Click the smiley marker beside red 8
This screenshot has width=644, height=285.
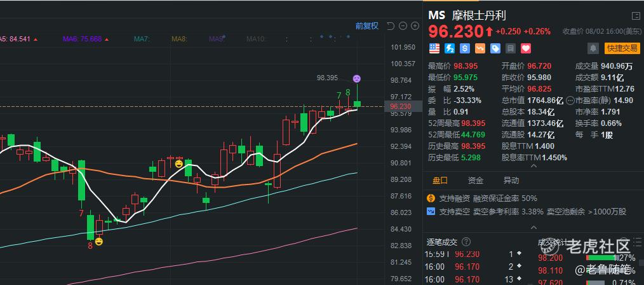point(99,241)
